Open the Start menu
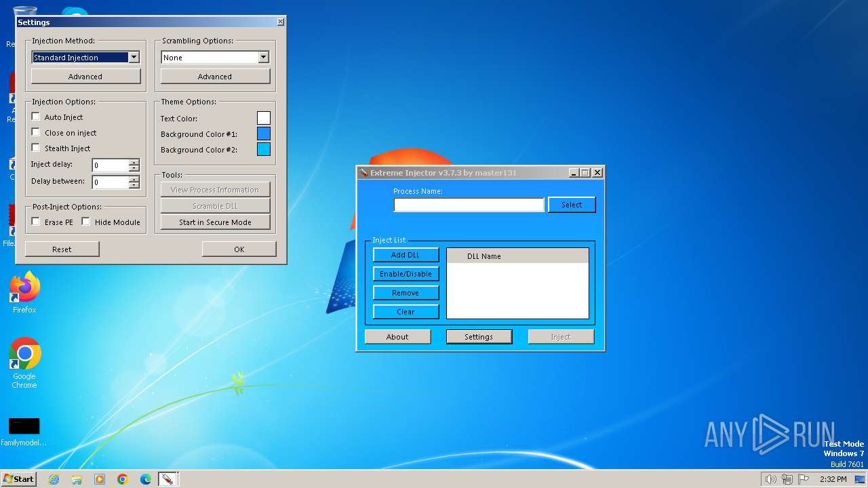This screenshot has height=488, width=868. [18, 479]
